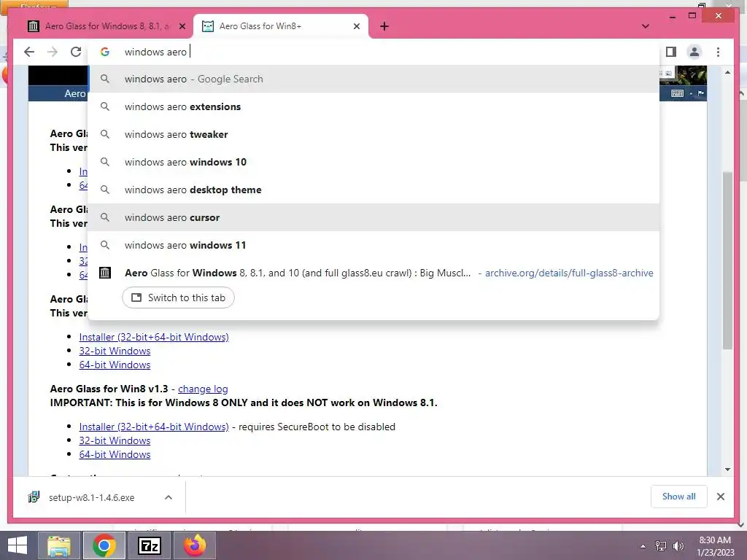Click the archive.org building icon in suggestions
Image resolution: width=747 pixels, height=560 pixels.
coord(105,273)
